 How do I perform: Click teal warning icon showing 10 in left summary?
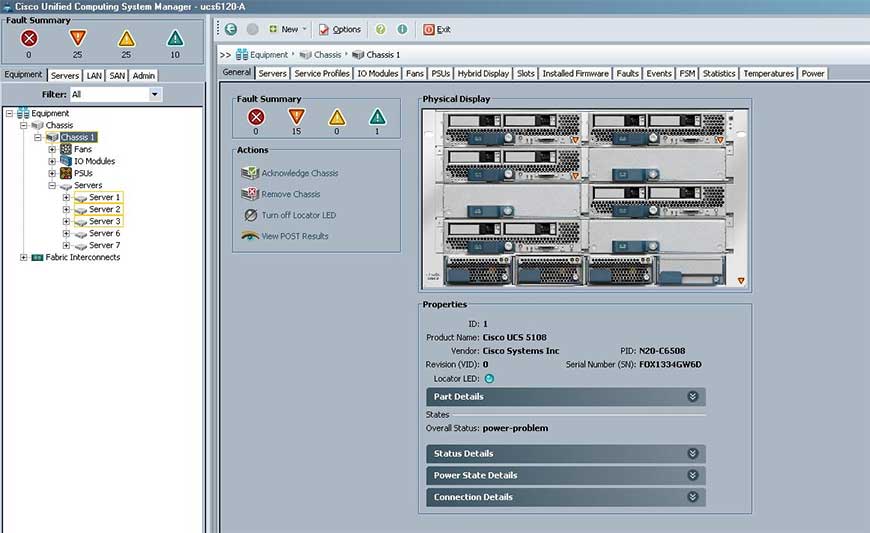[x=175, y=38]
